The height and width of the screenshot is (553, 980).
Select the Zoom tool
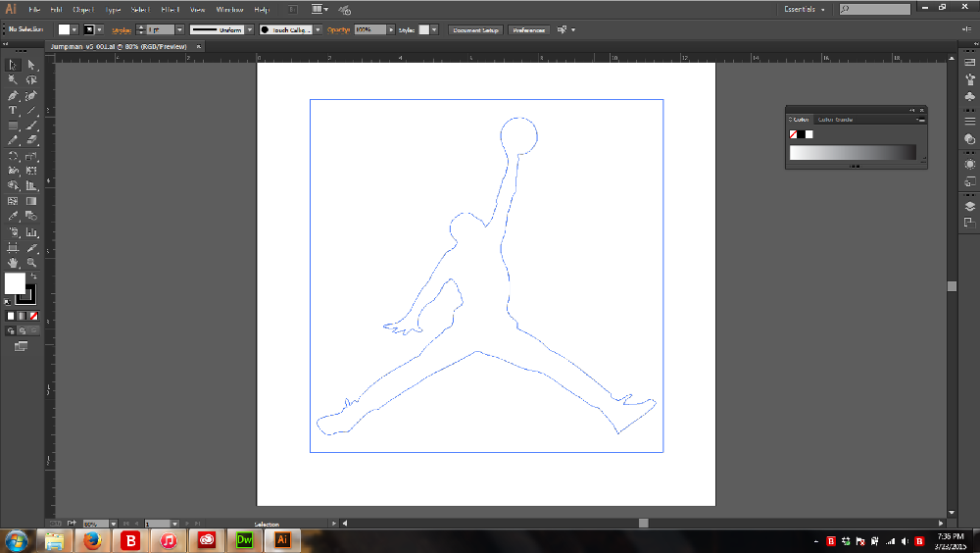click(x=31, y=263)
